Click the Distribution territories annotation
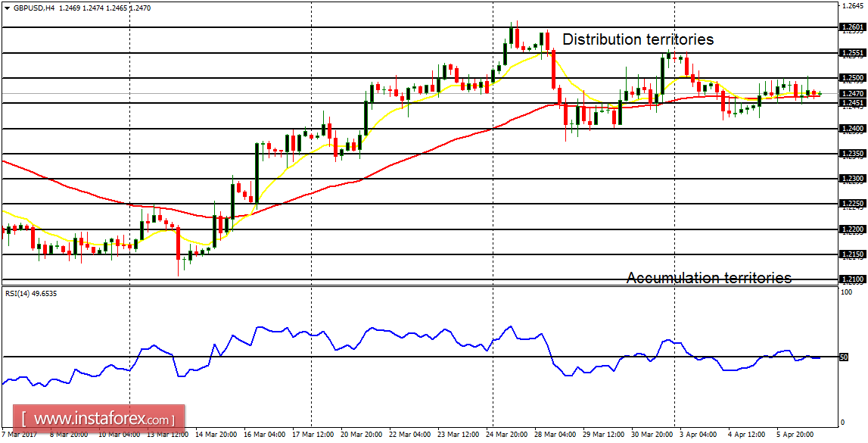The width and height of the screenshot is (868, 443). click(x=639, y=39)
